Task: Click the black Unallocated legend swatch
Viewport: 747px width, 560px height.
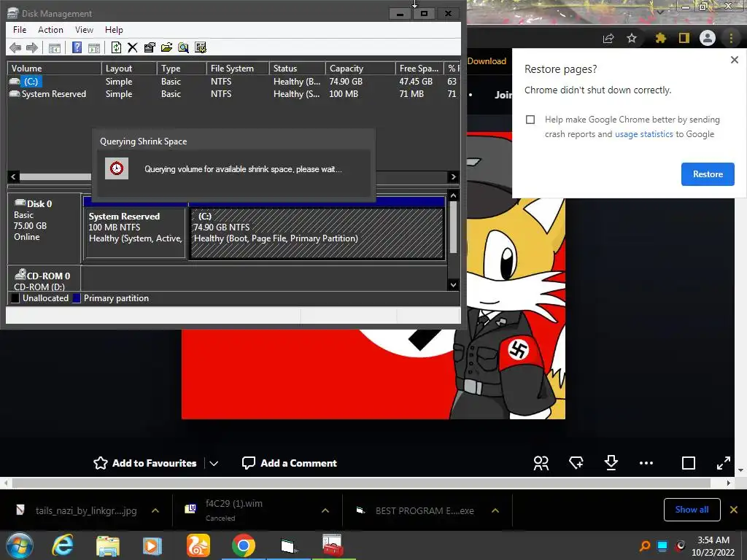Action: (15, 298)
